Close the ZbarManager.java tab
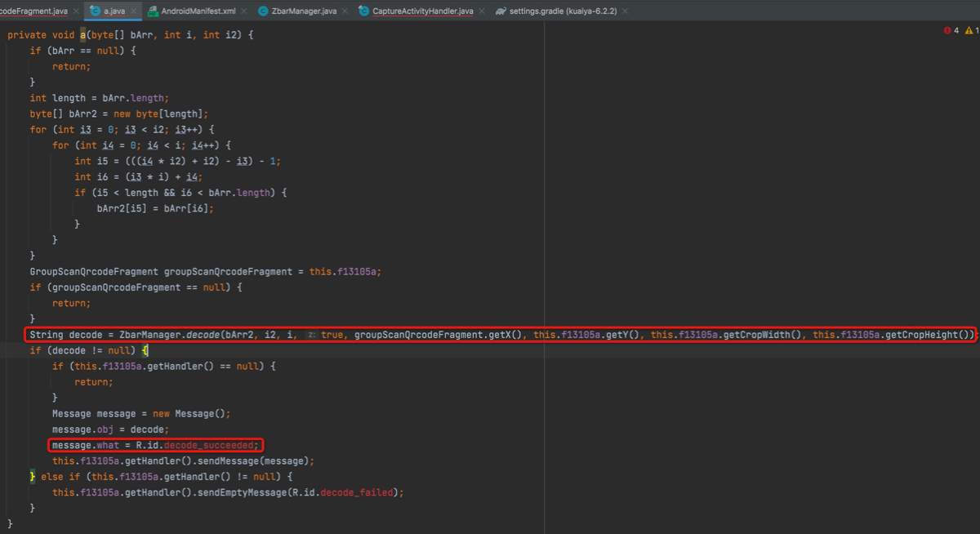The height and width of the screenshot is (534, 980). pos(346,11)
